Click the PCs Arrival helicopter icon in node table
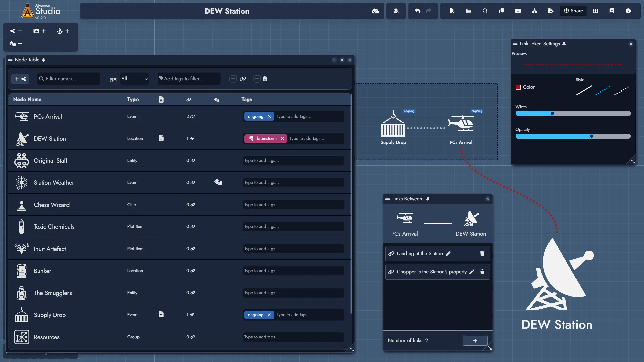 (x=21, y=116)
